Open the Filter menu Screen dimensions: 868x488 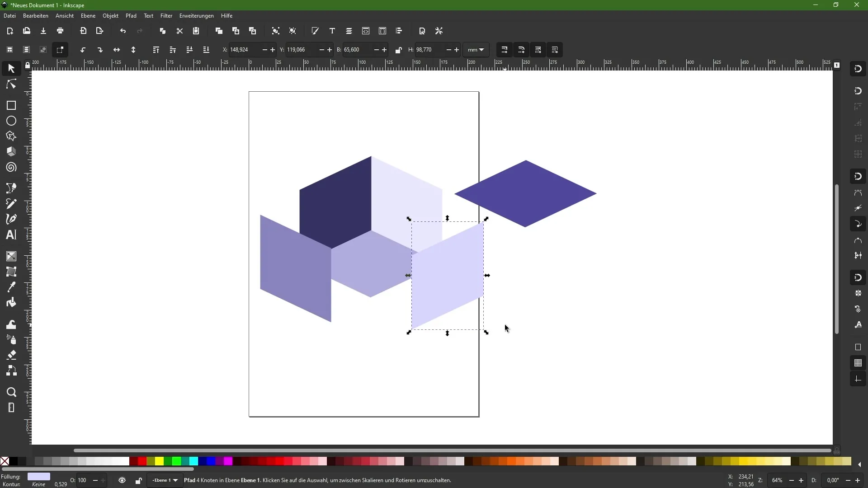point(166,16)
